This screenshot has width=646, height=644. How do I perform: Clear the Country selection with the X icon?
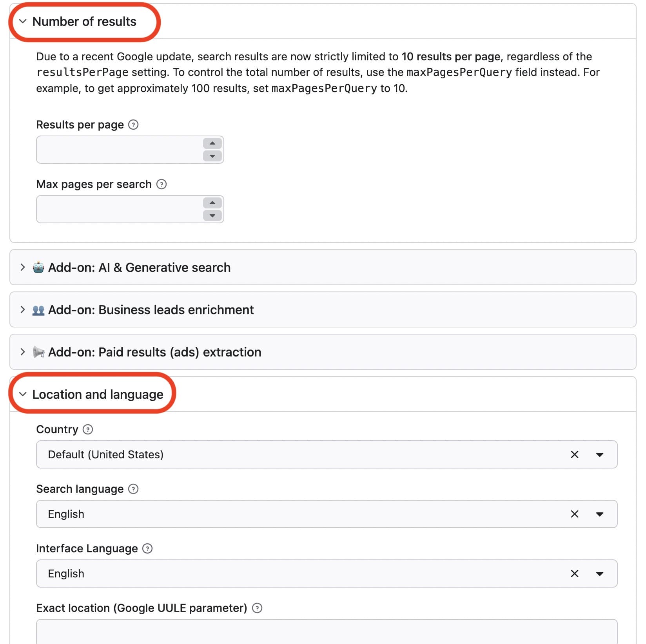click(575, 454)
